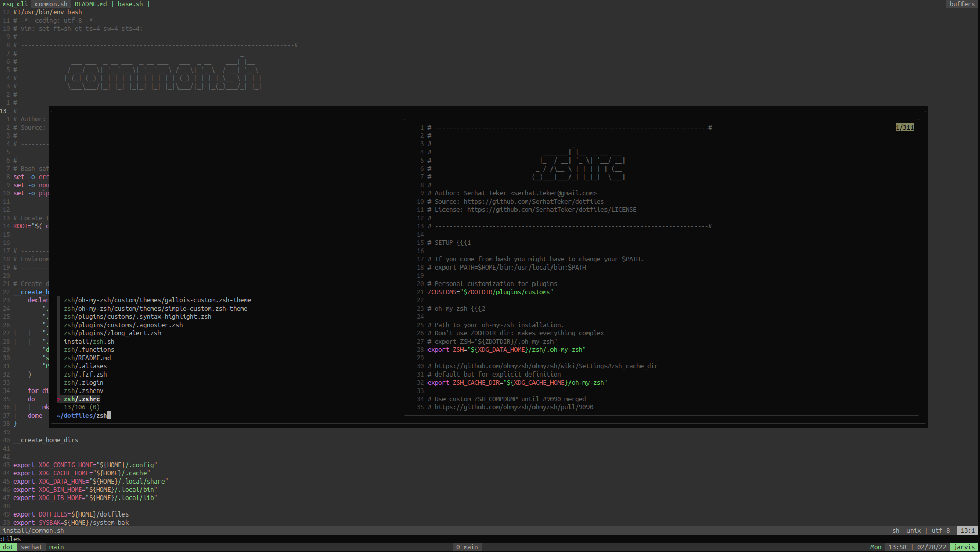
Task: Switch to the msg_cli buffer tab
Action: (x=15, y=4)
